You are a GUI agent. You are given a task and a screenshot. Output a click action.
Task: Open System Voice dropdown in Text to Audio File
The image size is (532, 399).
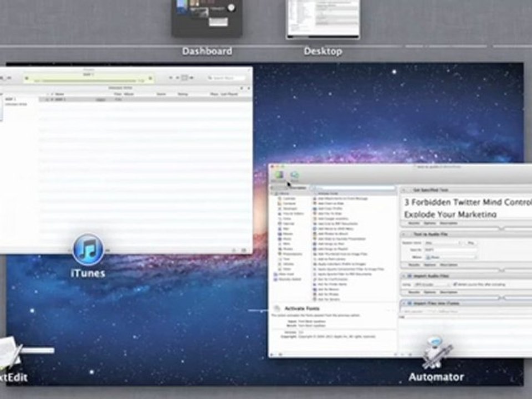[443, 243]
